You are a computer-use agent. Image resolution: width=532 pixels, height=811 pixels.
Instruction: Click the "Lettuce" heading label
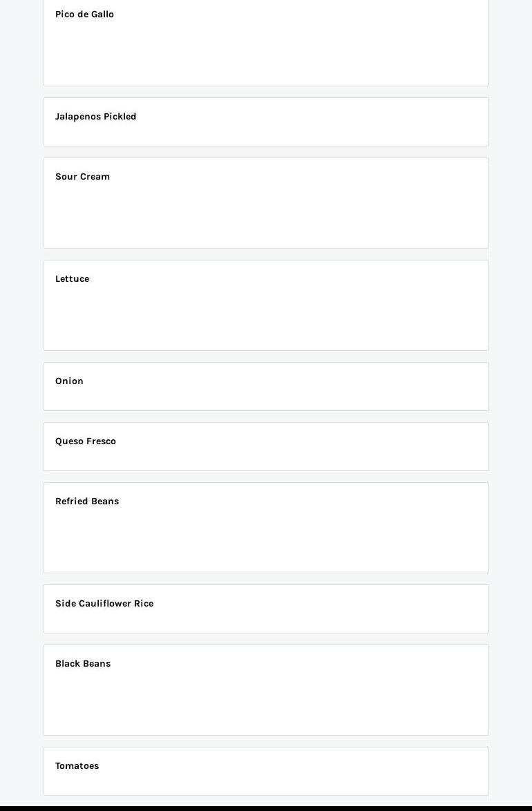click(x=72, y=279)
